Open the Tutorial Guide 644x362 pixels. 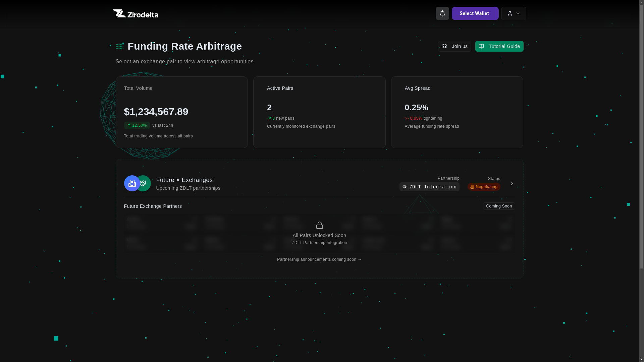499,46
